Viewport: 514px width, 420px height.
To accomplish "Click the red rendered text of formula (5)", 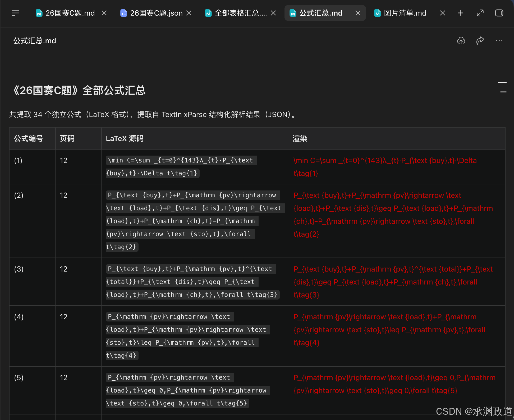I will coord(394,384).
